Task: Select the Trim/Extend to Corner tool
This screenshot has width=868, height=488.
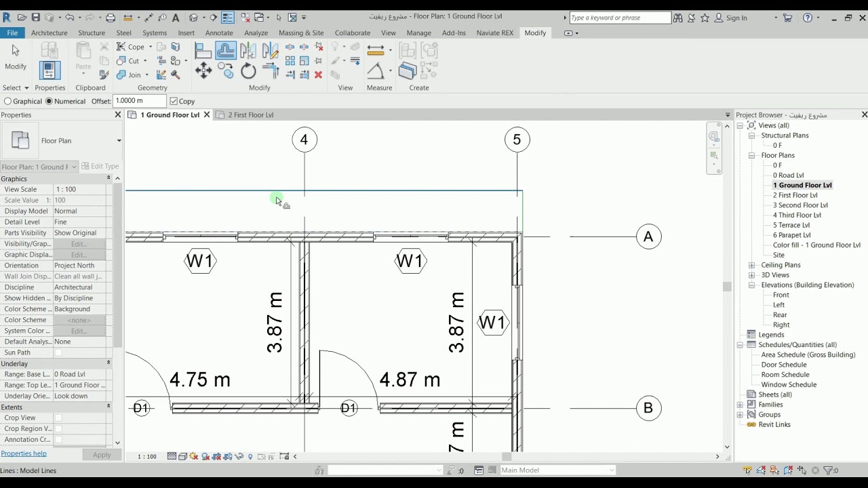Action: click(x=270, y=70)
